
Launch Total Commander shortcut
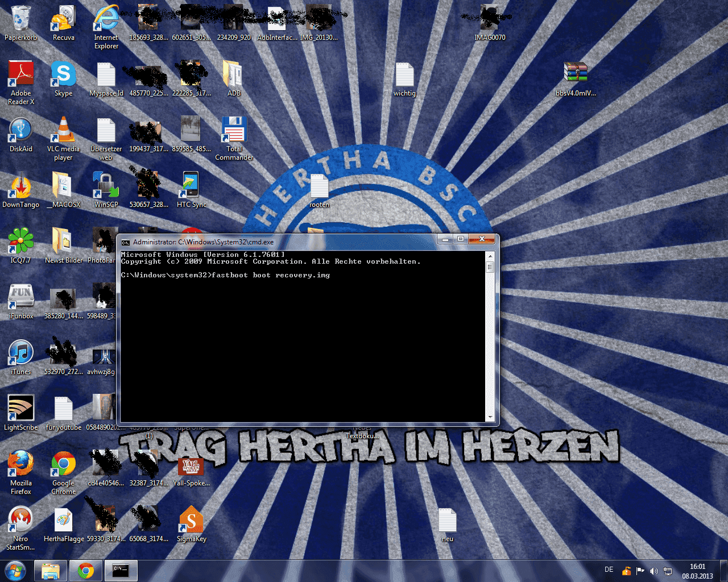(234, 139)
